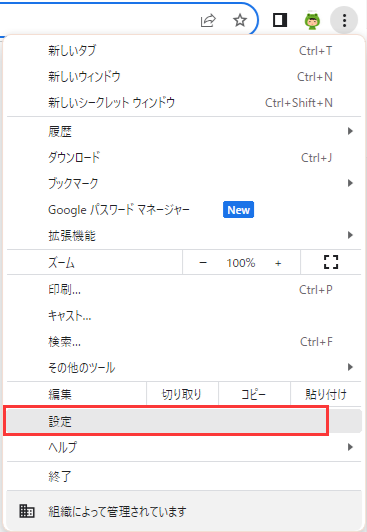
Task: Click the 編集 label
Action: click(x=60, y=394)
